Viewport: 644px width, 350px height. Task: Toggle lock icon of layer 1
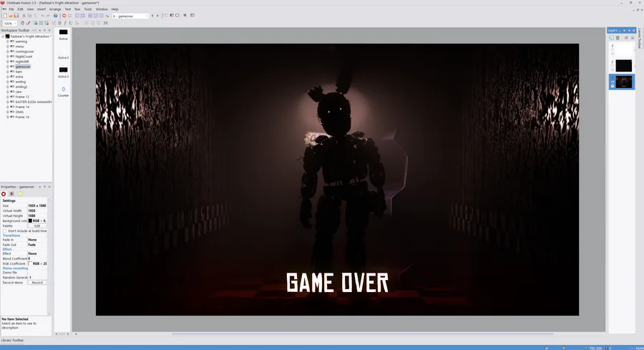[x=613, y=86]
